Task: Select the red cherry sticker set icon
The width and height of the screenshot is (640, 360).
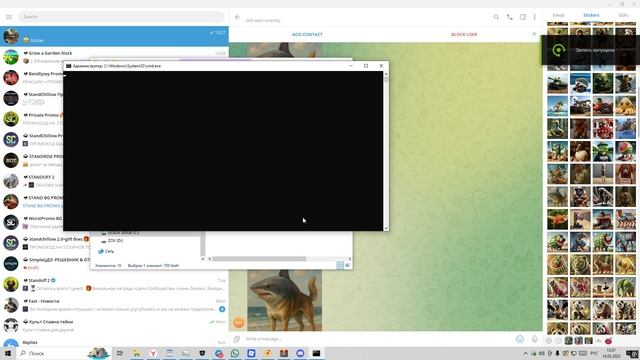Action: 609,340
